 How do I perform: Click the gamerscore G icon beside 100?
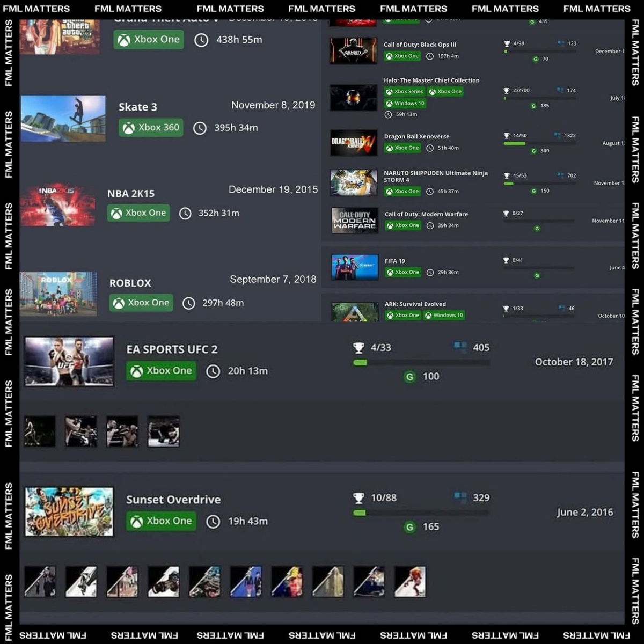pos(409,377)
